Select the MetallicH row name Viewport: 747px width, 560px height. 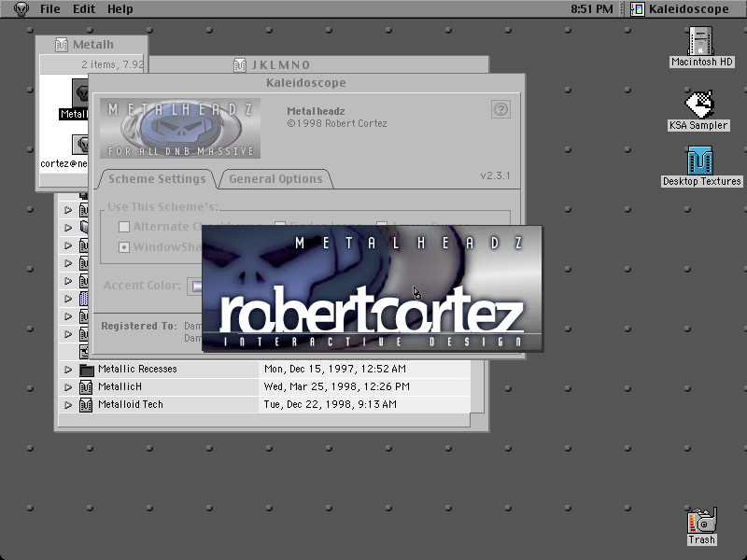coord(120,386)
